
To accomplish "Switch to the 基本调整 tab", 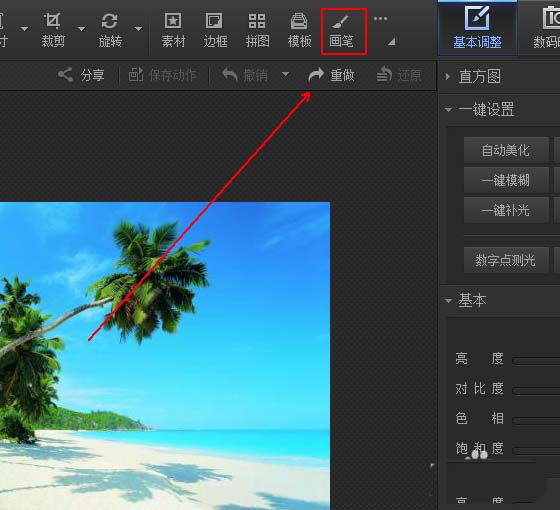I will [x=477, y=28].
